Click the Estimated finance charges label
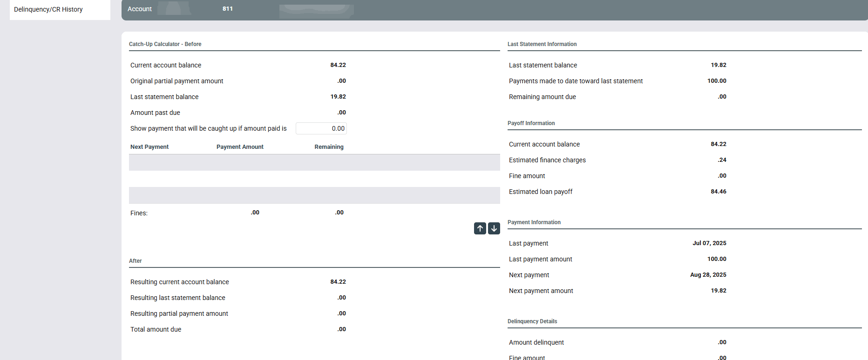This screenshot has height=360, width=868. click(547, 160)
